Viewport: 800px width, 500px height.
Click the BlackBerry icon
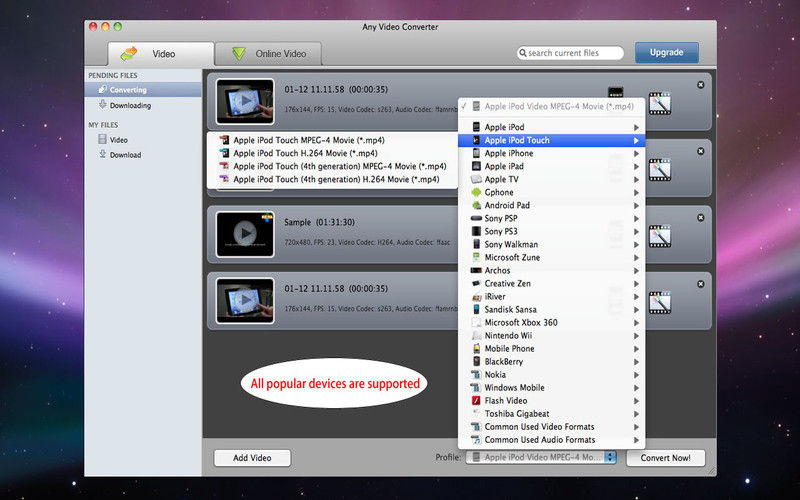[x=476, y=361]
